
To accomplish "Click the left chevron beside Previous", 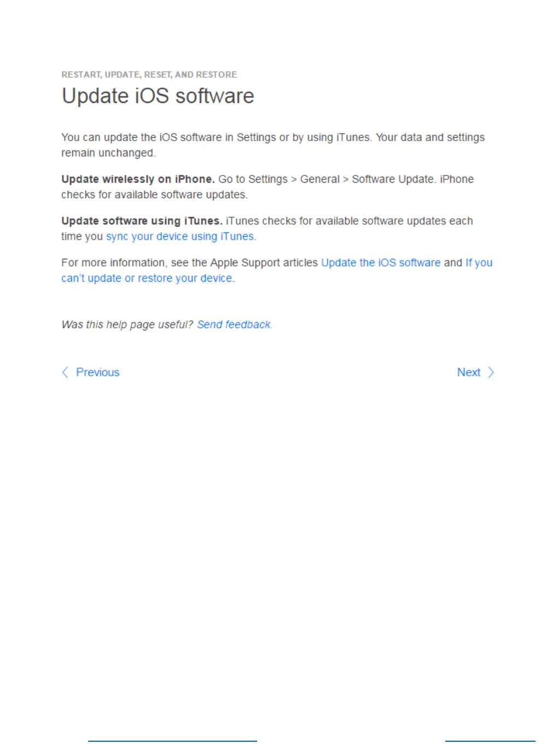I will 65,373.
